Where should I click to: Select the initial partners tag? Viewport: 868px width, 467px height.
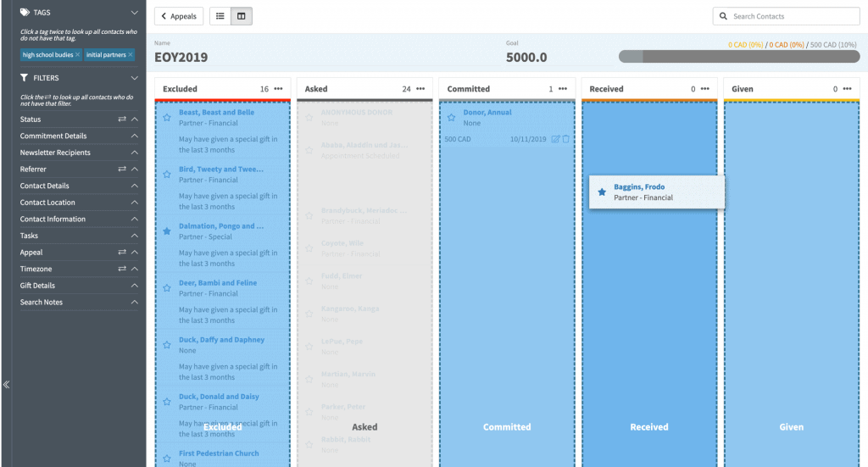click(x=106, y=55)
